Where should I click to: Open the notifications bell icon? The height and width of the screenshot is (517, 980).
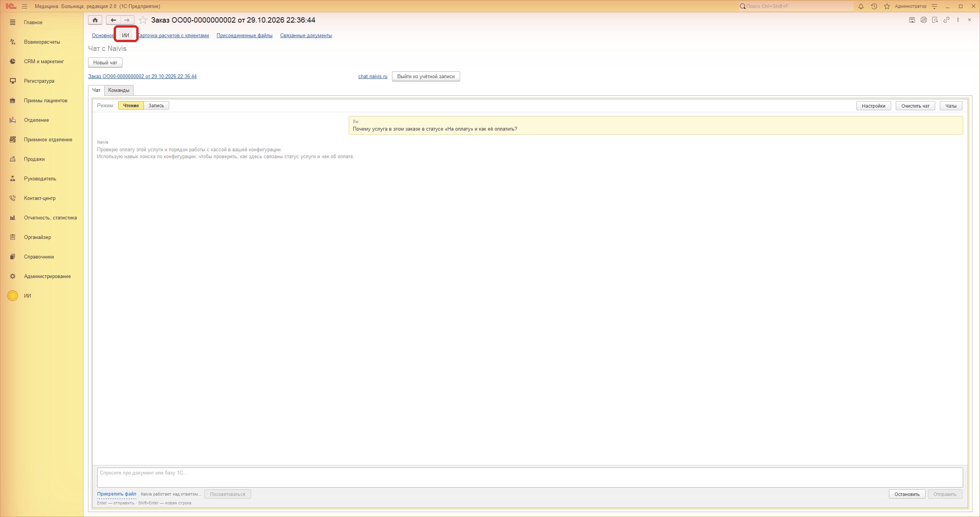(861, 6)
